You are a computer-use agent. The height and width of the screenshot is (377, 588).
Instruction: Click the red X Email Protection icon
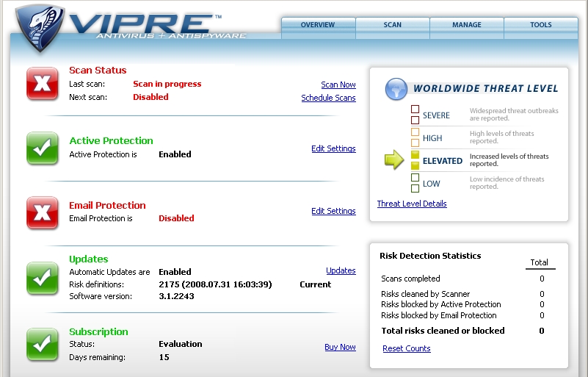coord(43,213)
